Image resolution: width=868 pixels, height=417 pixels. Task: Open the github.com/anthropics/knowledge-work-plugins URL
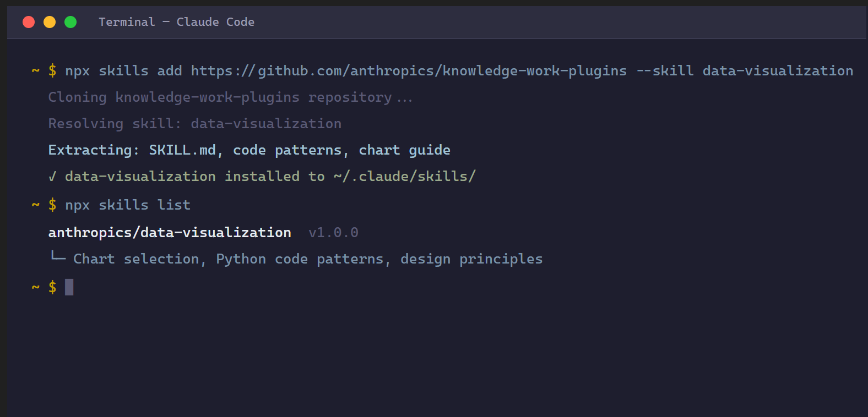pos(409,71)
